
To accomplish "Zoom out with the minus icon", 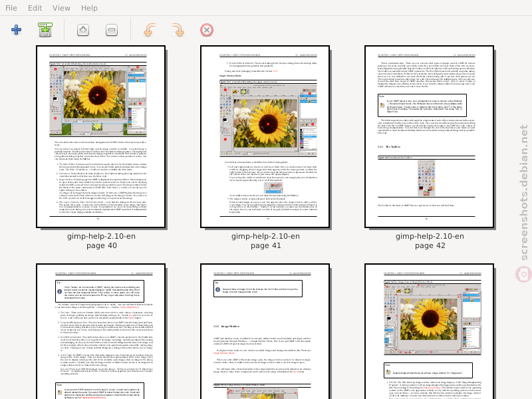I will tap(112, 30).
